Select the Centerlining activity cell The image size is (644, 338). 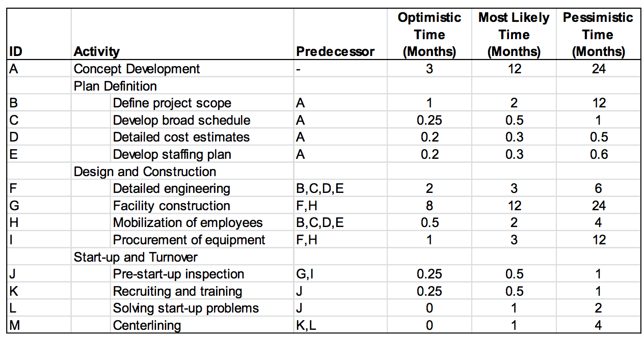click(147, 326)
